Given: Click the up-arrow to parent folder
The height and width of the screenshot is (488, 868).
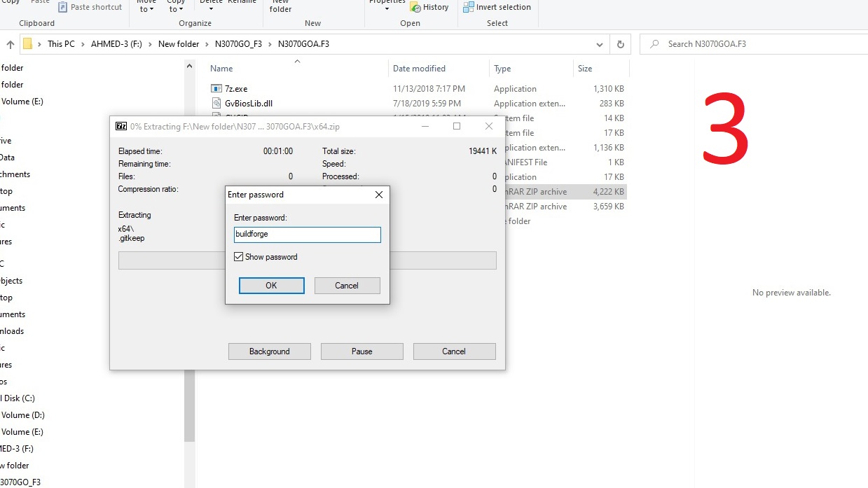Looking at the screenshot, I should 10,44.
